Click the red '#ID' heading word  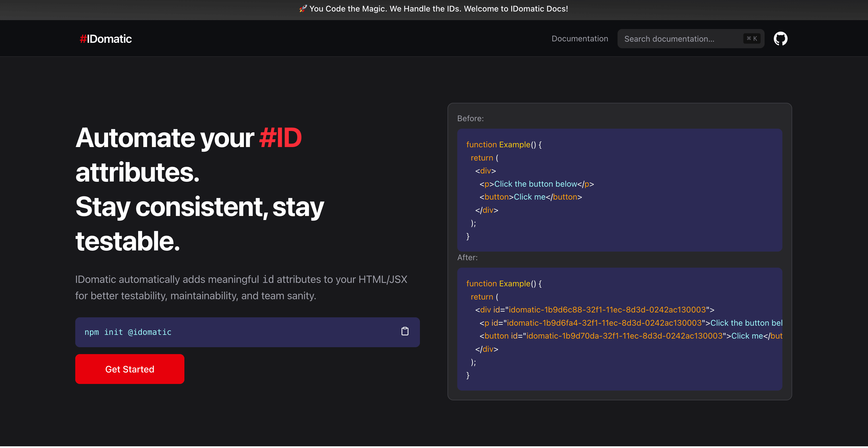click(280, 138)
